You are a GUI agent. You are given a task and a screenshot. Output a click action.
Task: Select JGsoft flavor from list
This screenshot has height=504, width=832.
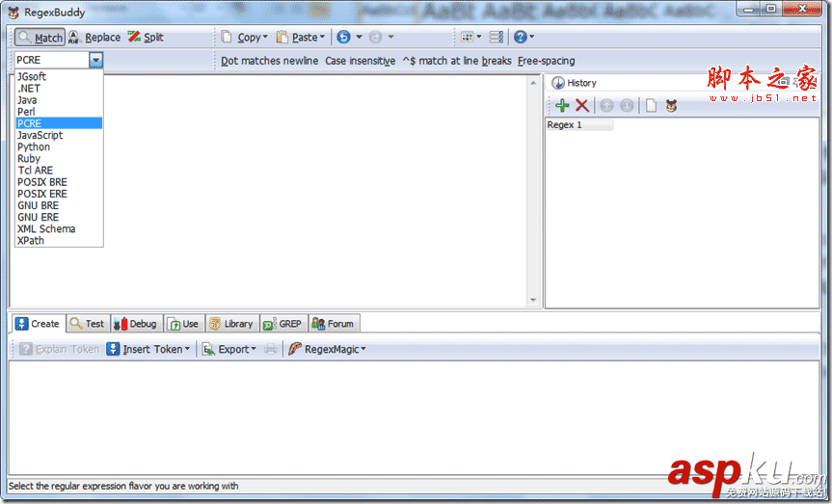point(59,77)
